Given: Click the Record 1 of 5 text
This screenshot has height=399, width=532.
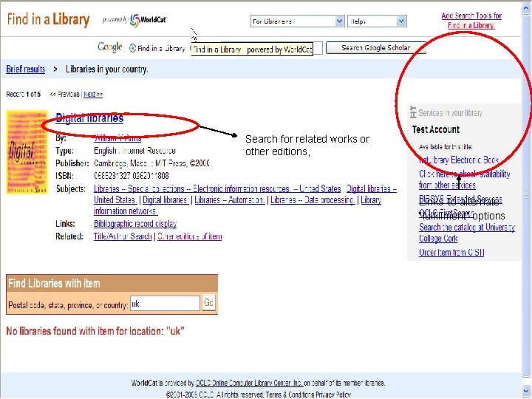Looking at the screenshot, I should (23, 95).
